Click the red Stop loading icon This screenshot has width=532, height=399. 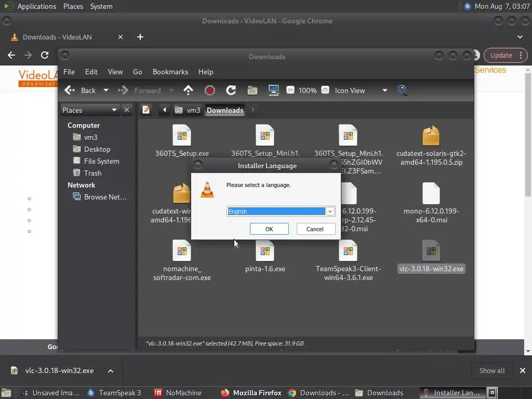click(210, 90)
